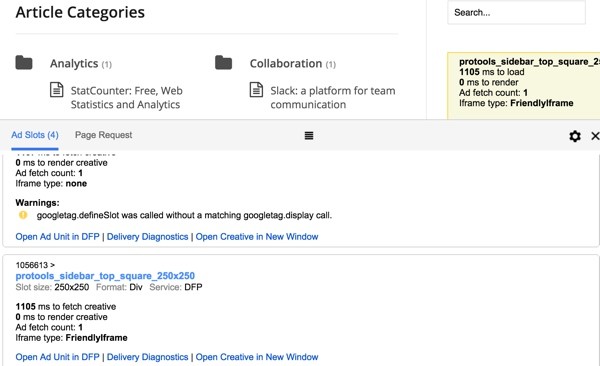
Task: Click the protools_sidebar_top_square_250x250 slot link
Action: point(105,276)
